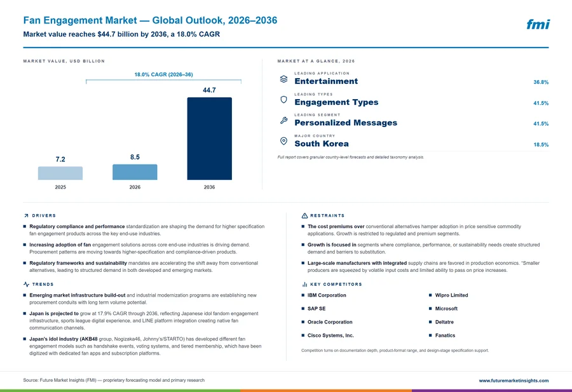The image size is (572, 392).
Task: Click the "36.8%" share value
Action: coord(541,82)
